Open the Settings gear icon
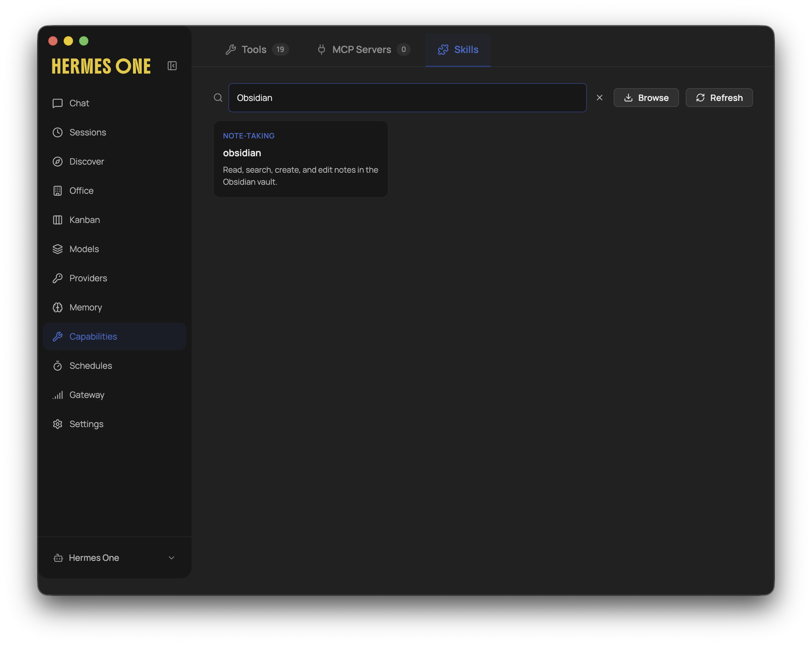Viewport: 812px width, 645px height. point(58,424)
